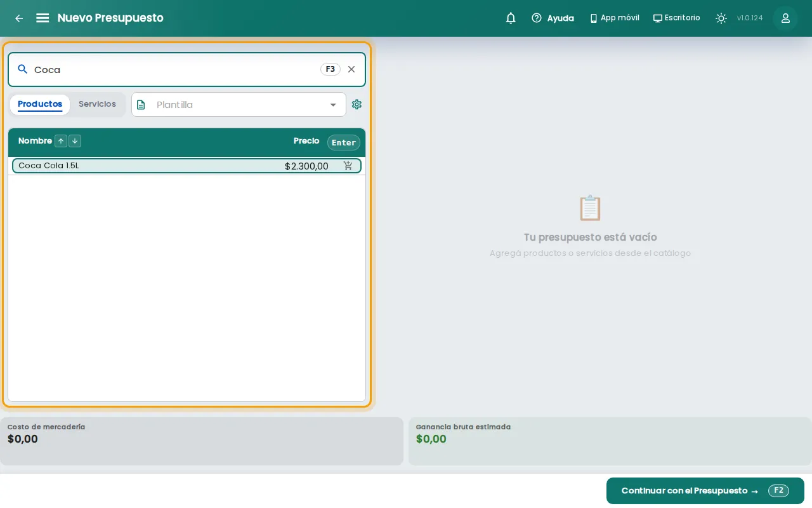The width and height of the screenshot is (812, 508).
Task: Click the Precio column header
Action: (306, 141)
